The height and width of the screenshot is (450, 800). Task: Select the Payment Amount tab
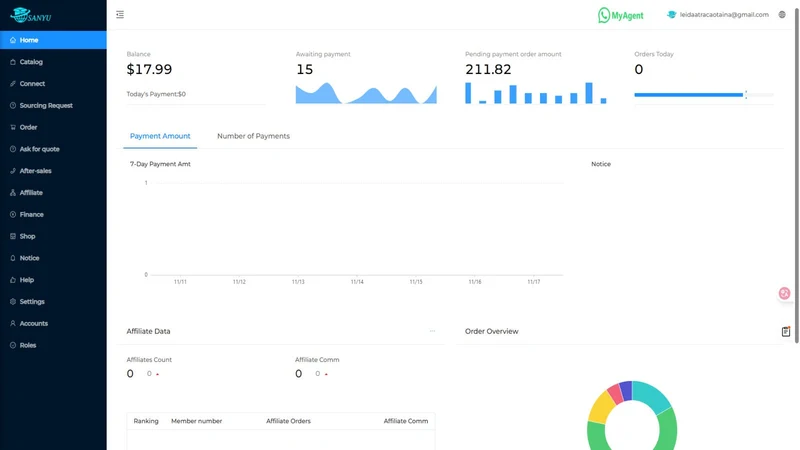coord(160,136)
